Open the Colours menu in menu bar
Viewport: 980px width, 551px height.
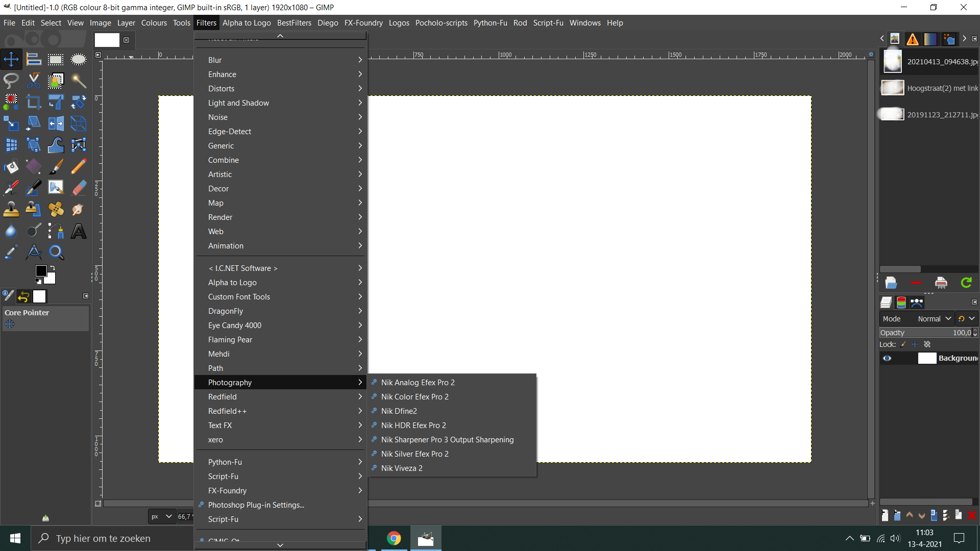pyautogui.click(x=154, y=23)
